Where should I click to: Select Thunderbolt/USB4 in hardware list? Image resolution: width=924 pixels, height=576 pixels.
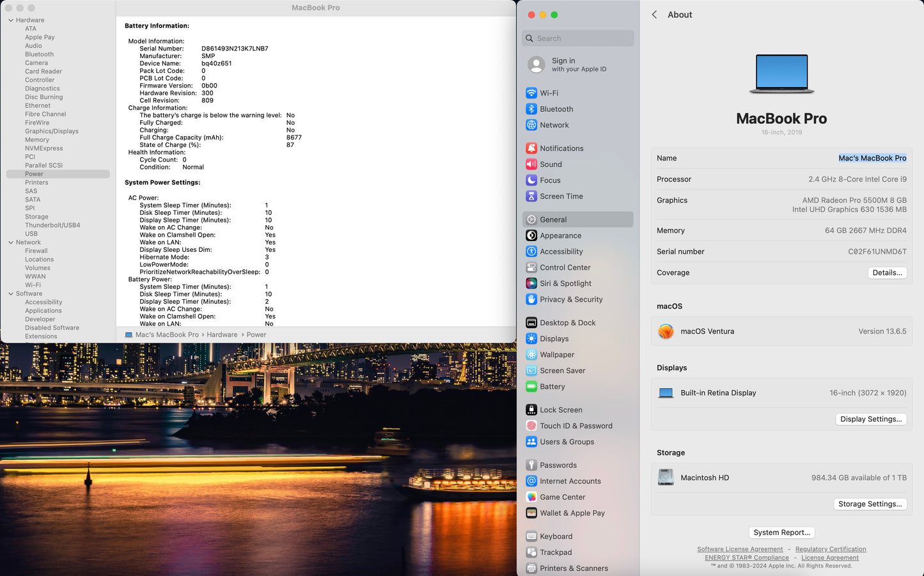tap(52, 225)
